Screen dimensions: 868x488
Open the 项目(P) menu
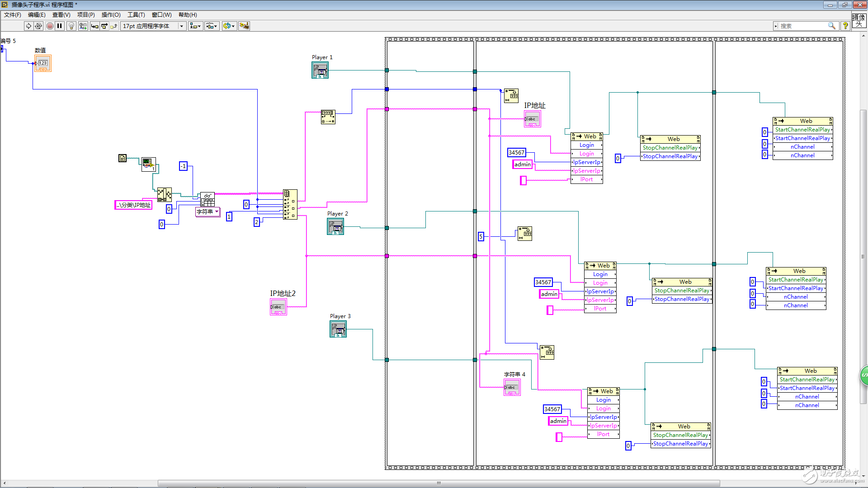(x=86, y=15)
